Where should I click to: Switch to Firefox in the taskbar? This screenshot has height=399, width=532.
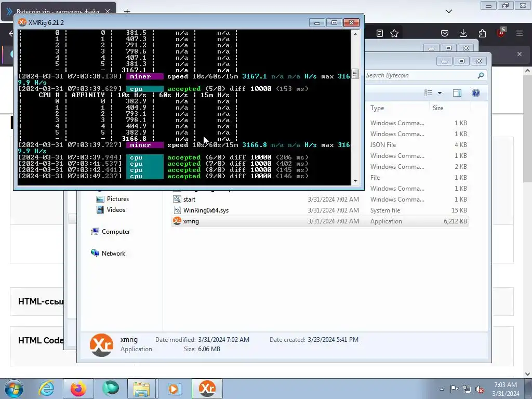(x=78, y=389)
